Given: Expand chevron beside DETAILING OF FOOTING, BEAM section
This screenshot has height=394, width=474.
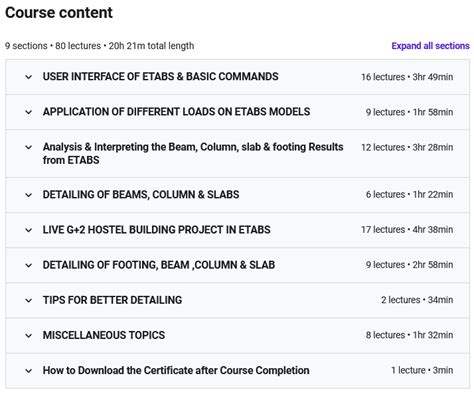Looking at the screenshot, I should point(29,265).
